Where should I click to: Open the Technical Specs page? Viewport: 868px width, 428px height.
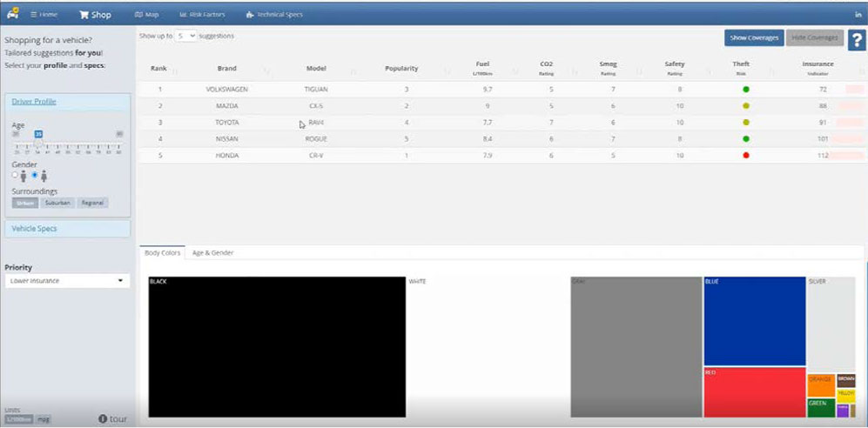coord(274,15)
